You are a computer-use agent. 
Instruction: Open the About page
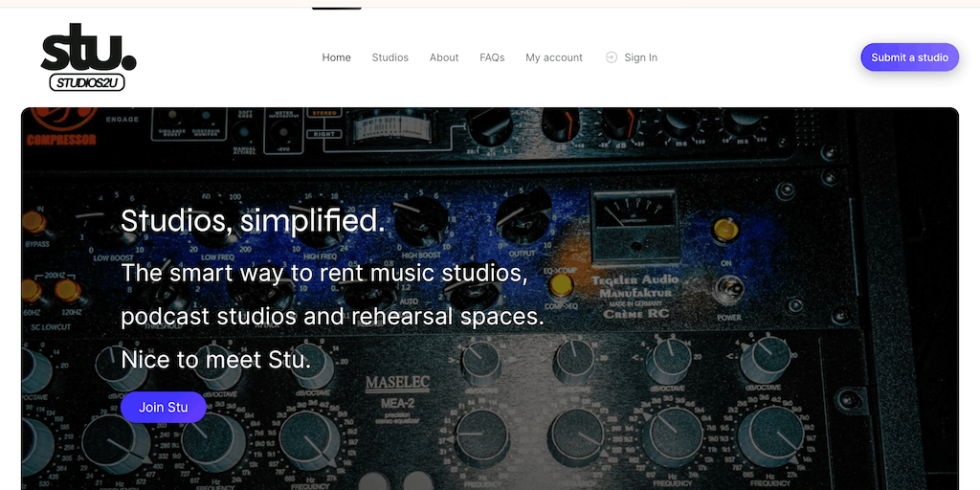point(444,57)
